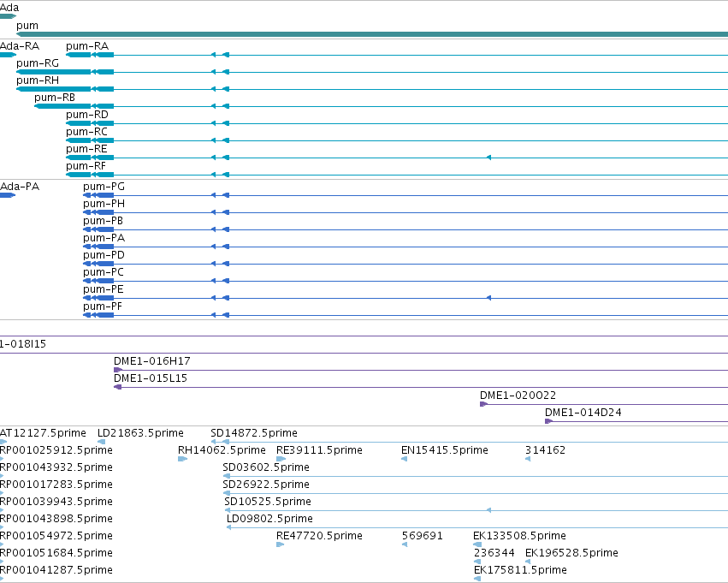Click the Ada-PA protein arrow glyph

pos(8,195)
